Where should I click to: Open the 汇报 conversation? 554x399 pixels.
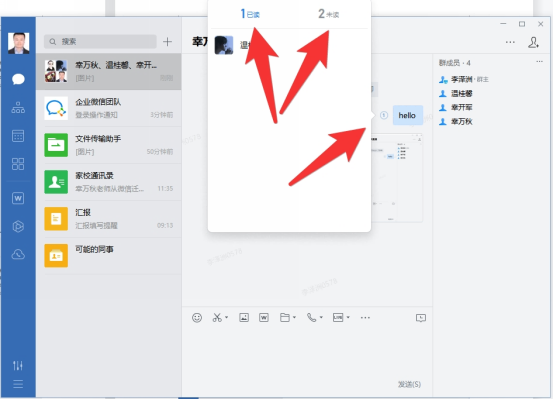(x=109, y=219)
